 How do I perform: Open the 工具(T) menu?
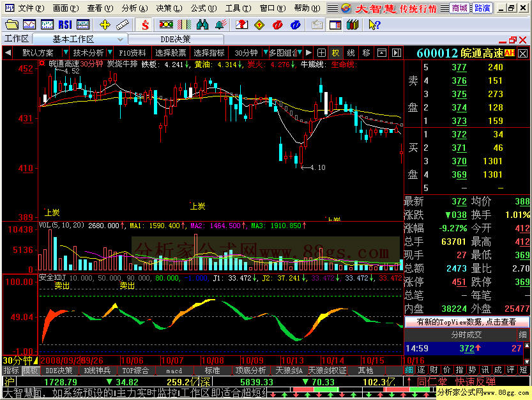238,8
